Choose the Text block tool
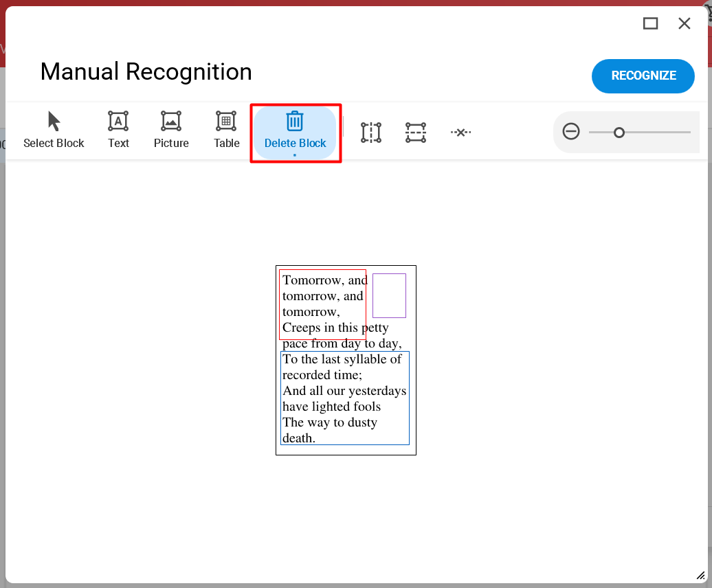This screenshot has height=588, width=712. tap(118, 131)
